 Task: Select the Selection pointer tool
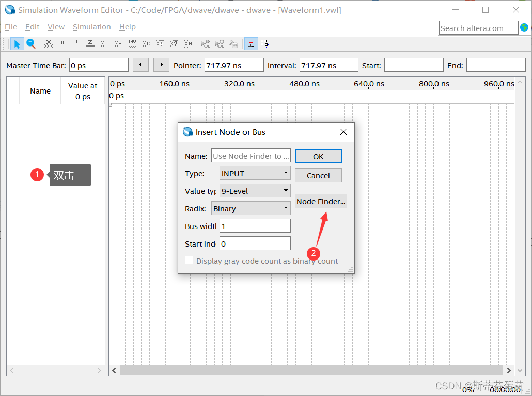17,44
